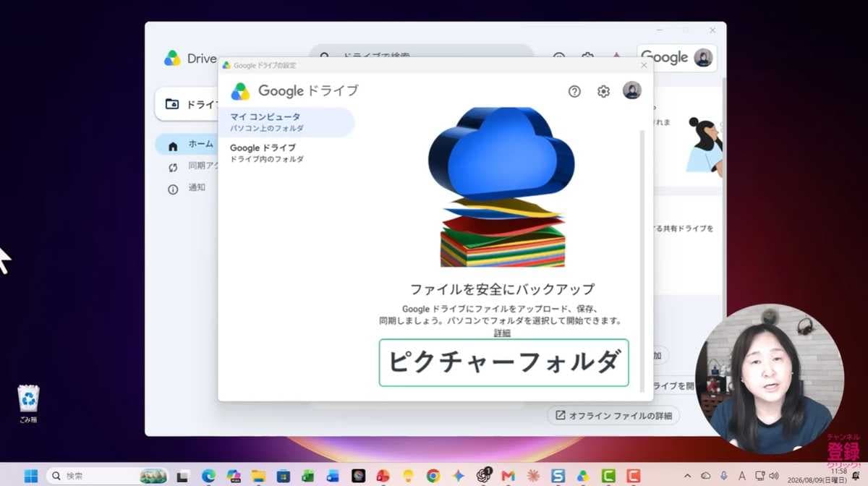Open Microsoft Store from the taskbar
The width and height of the screenshot is (868, 486).
click(x=284, y=476)
